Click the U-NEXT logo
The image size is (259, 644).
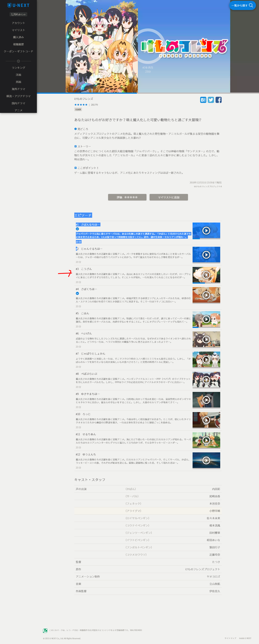[x=18, y=5]
